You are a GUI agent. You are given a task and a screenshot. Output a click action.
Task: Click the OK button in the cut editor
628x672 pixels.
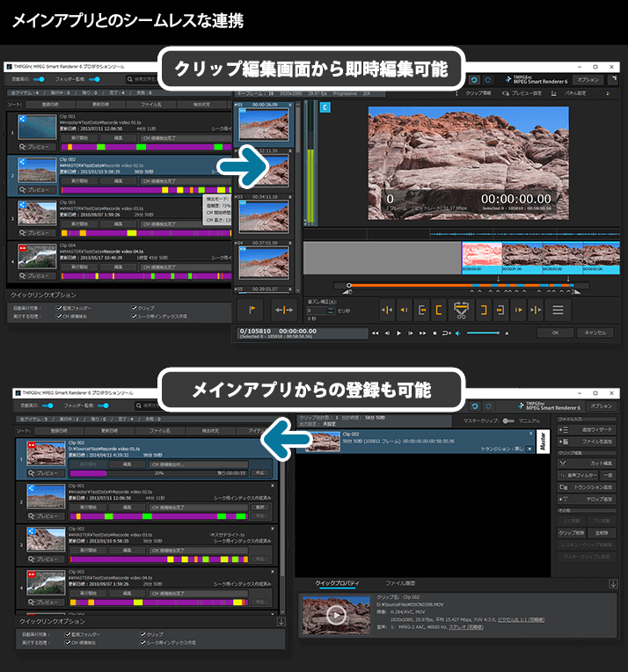[x=555, y=332]
